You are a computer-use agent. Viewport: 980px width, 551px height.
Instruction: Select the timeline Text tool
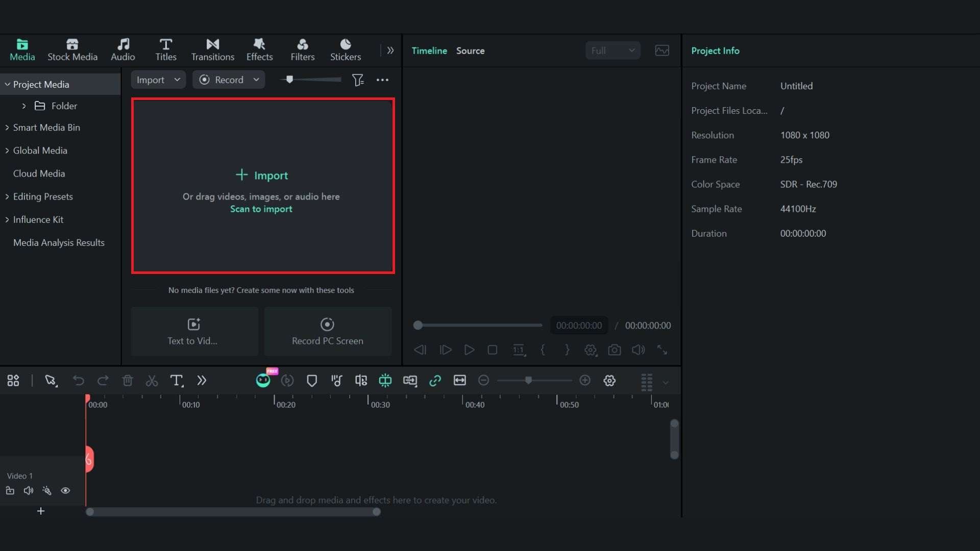click(x=177, y=381)
